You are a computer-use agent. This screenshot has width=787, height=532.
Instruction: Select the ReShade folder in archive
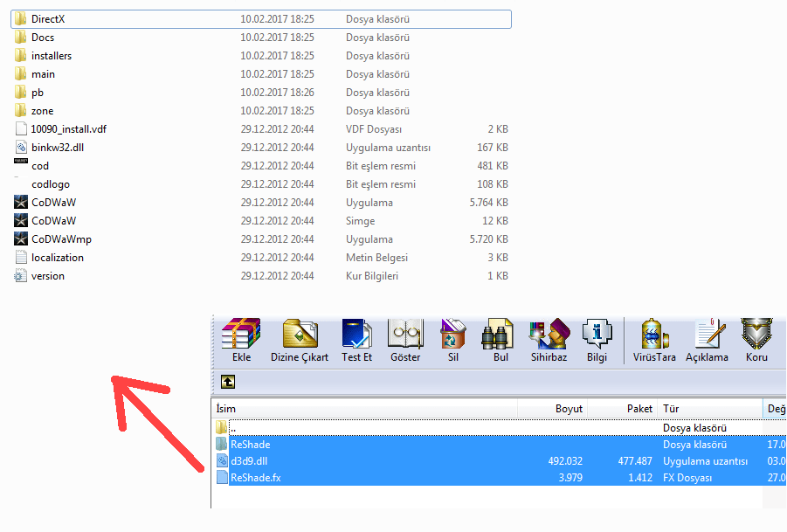point(250,445)
